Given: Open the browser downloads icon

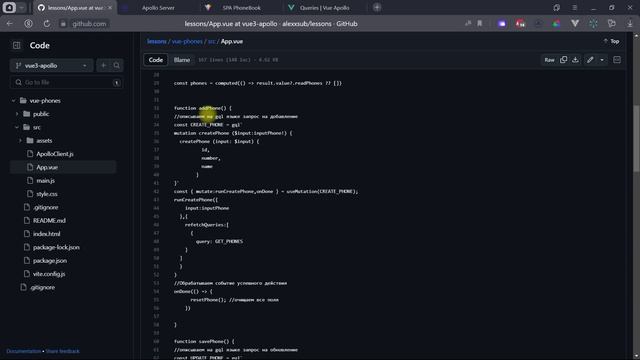Looking at the screenshot, I should pyautogui.click(x=630, y=24).
